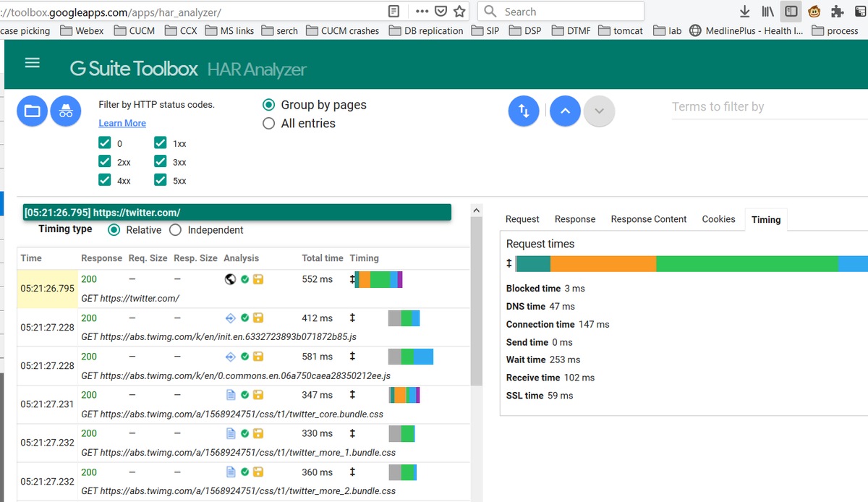The width and height of the screenshot is (868, 502).
Task: Switch to the Response tab
Action: click(575, 219)
